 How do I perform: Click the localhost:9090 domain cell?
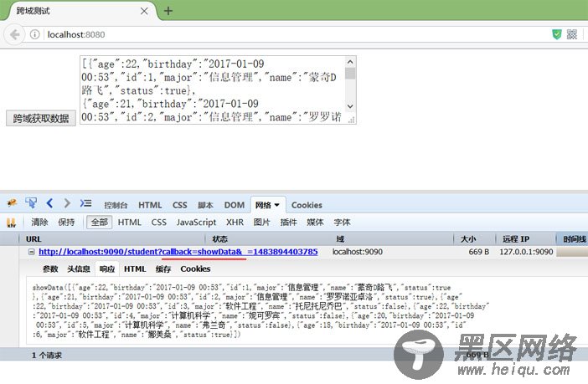coord(358,252)
